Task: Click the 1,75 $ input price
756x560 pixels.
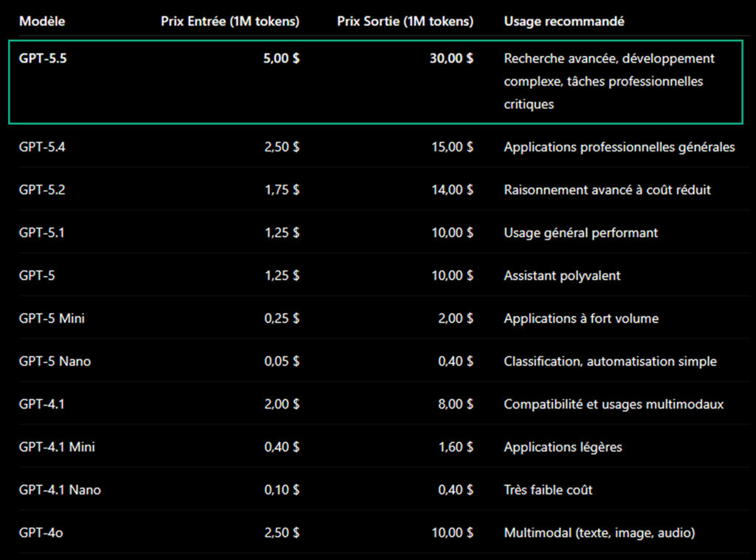Action: pyautogui.click(x=282, y=190)
